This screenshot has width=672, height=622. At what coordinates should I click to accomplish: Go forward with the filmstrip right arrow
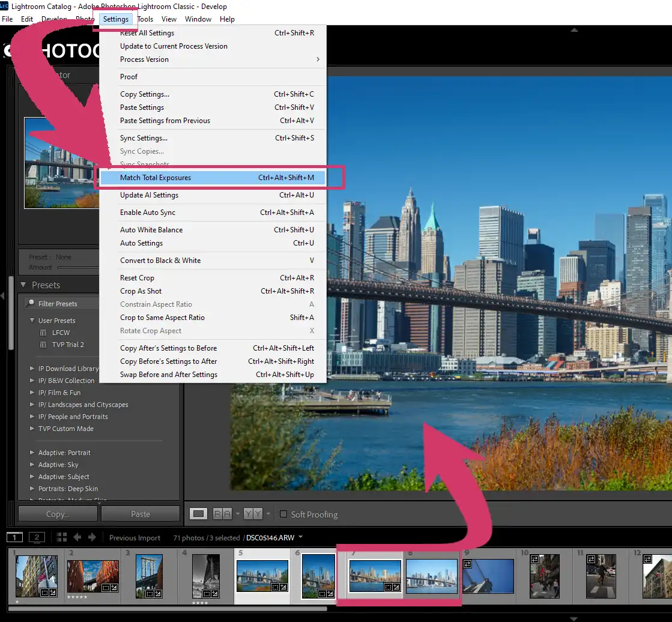92,537
